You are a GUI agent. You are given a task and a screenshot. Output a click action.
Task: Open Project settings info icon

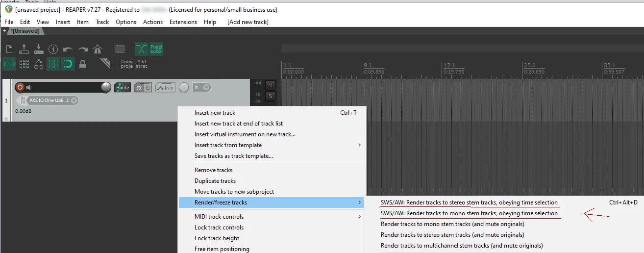53,49
